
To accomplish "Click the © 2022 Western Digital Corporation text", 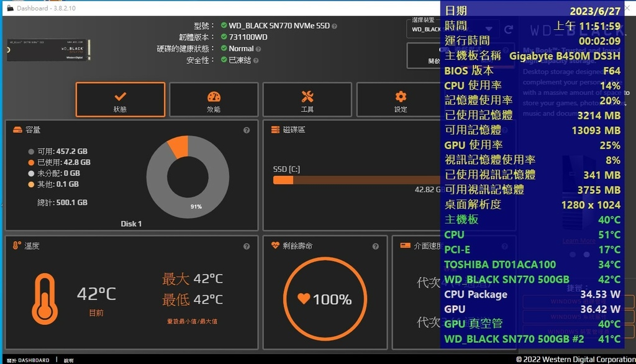I will pos(576,360).
